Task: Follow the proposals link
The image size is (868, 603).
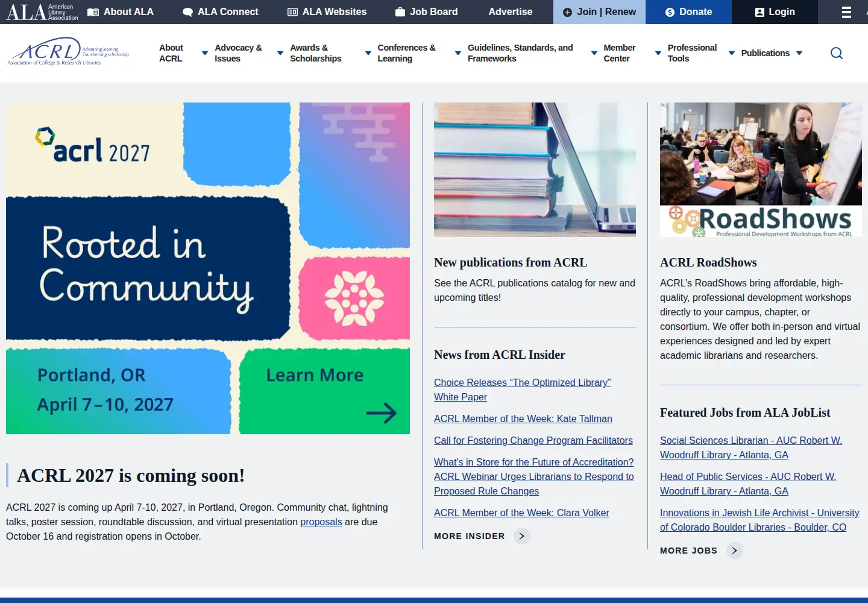Action: [321, 522]
